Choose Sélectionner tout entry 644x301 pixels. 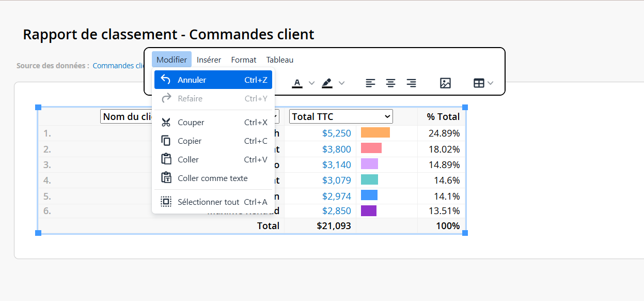(x=213, y=202)
